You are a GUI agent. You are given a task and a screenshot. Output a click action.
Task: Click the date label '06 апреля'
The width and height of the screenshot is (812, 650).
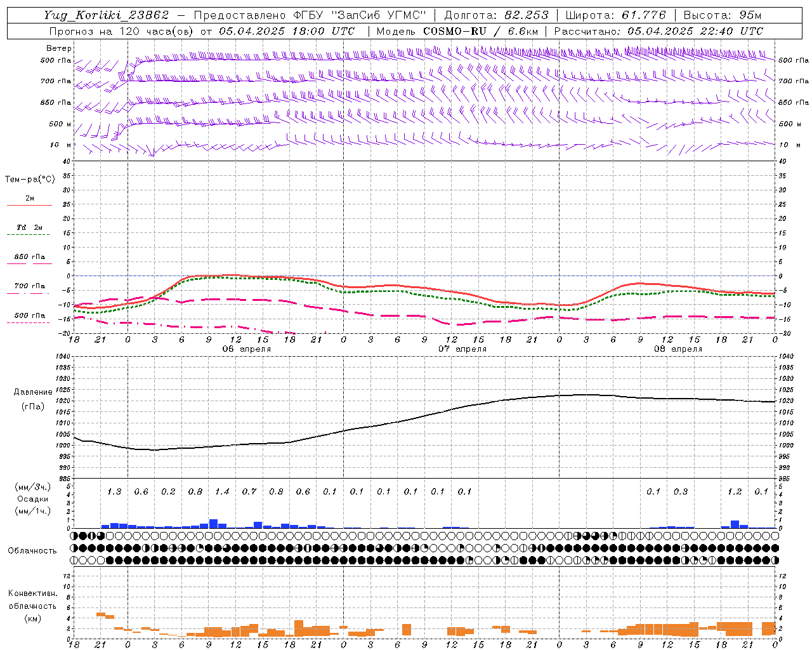(x=247, y=349)
